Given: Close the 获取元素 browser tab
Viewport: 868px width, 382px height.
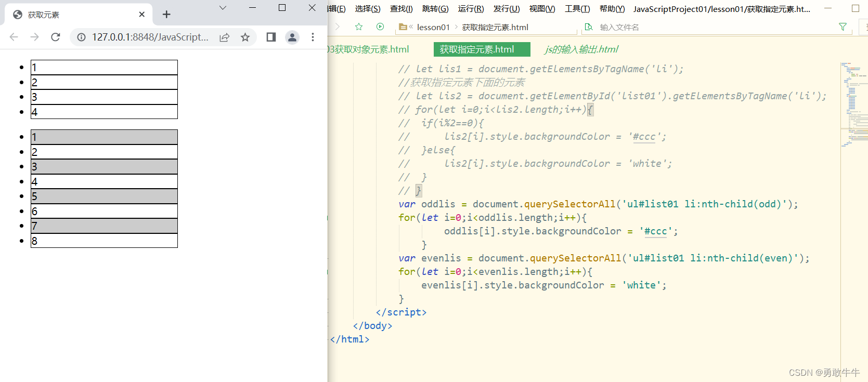Looking at the screenshot, I should point(141,15).
